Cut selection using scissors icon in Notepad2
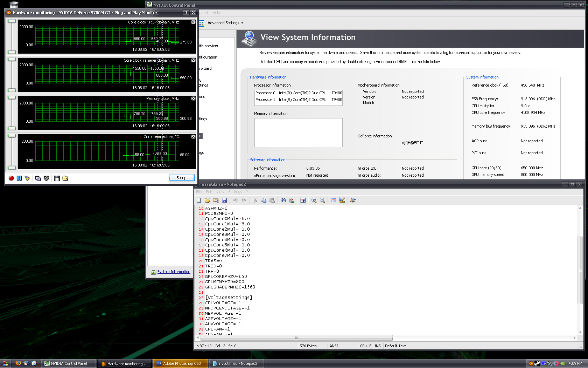The width and height of the screenshot is (588, 368). [x=255, y=200]
